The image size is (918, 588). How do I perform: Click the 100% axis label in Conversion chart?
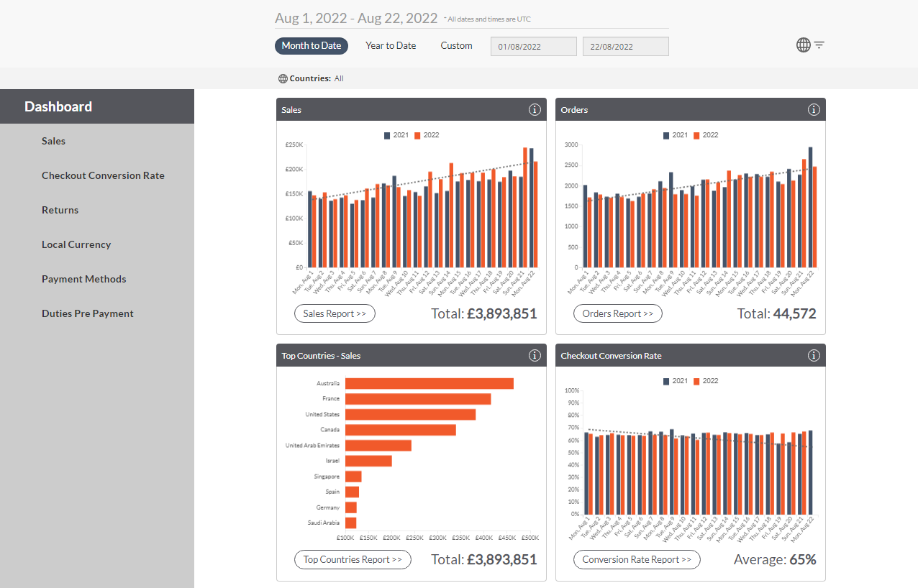pyautogui.click(x=572, y=390)
